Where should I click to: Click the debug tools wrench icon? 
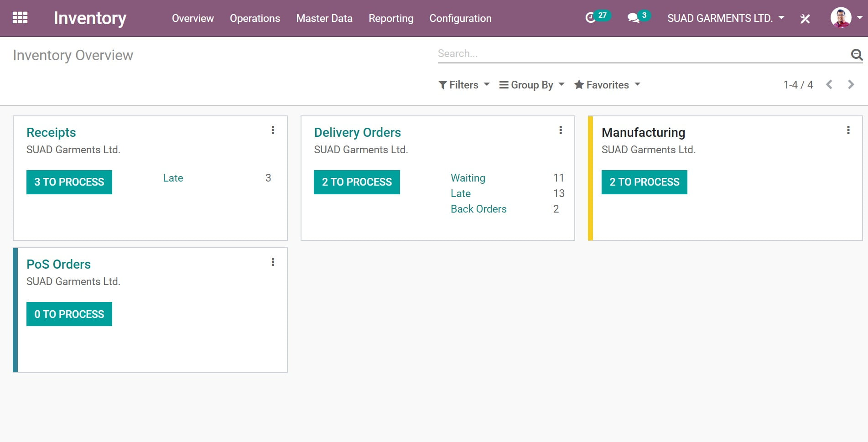point(805,19)
